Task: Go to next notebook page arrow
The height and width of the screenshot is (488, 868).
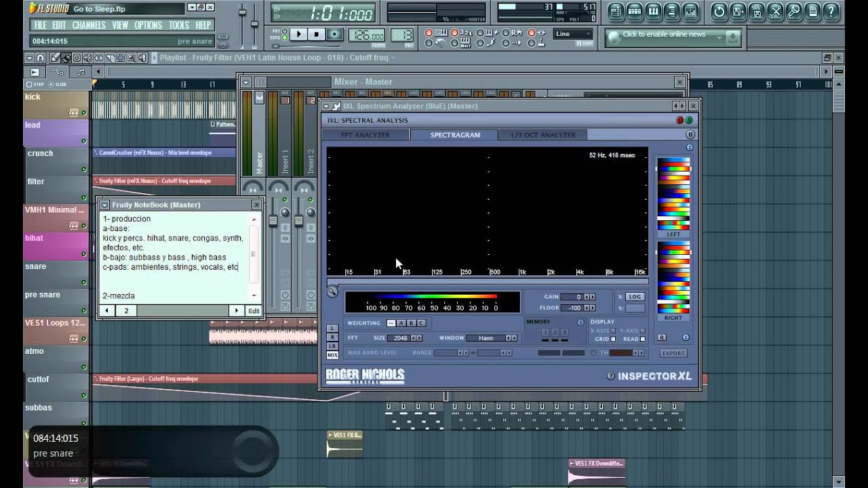Action: [237, 310]
